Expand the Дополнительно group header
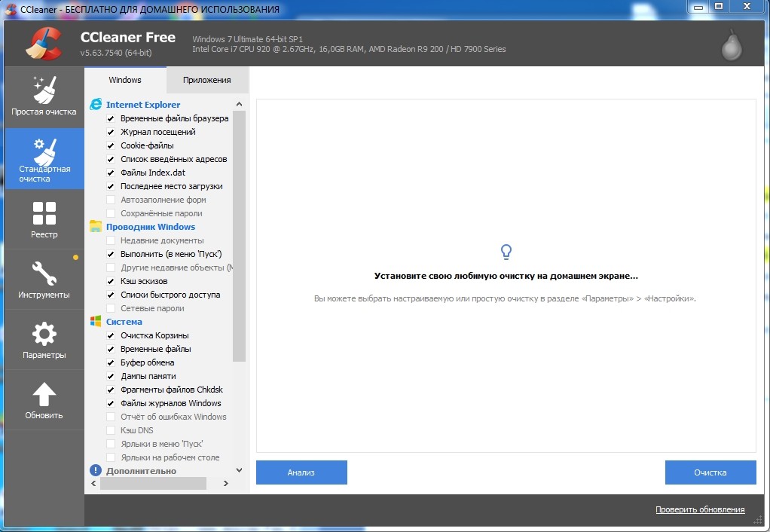Viewport: 770px width, 532px height. pos(141,471)
